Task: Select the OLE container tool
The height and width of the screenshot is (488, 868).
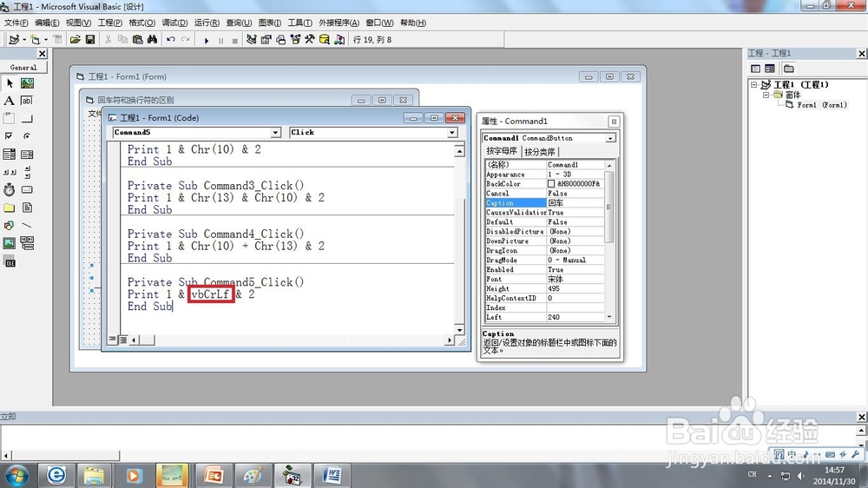Action: [10, 262]
